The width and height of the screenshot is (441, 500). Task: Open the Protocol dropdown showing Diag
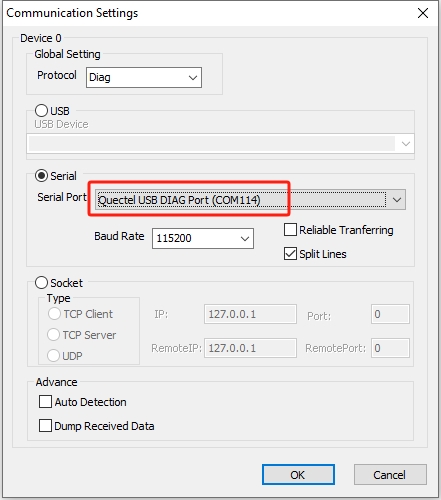144,78
